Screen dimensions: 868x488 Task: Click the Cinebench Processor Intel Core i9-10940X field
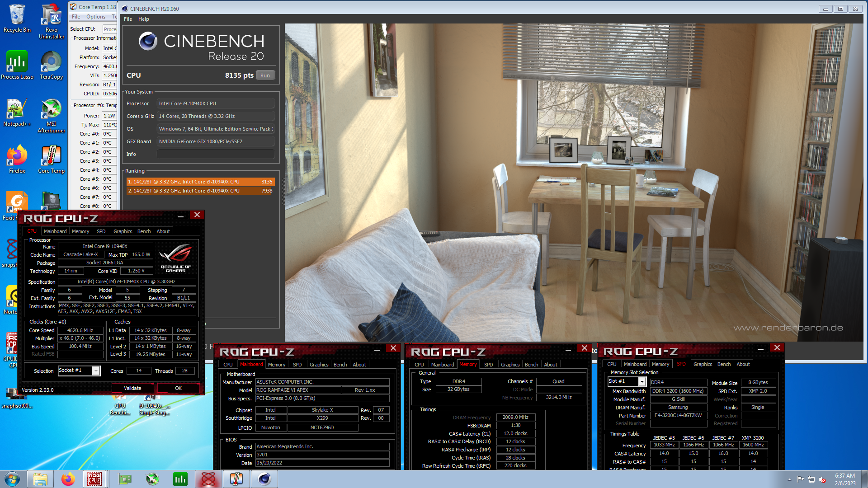click(216, 103)
